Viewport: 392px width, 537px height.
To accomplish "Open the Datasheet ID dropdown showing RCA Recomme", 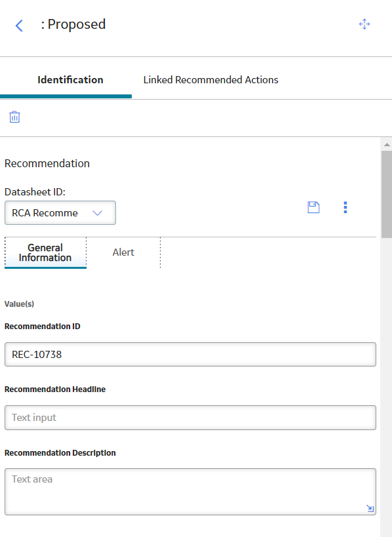I will click(x=60, y=212).
